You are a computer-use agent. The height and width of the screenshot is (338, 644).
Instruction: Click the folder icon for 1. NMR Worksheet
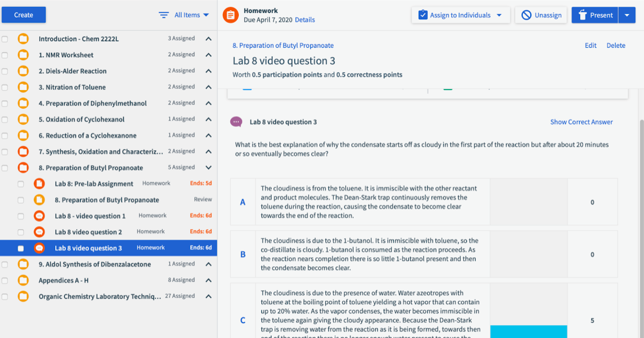click(23, 55)
